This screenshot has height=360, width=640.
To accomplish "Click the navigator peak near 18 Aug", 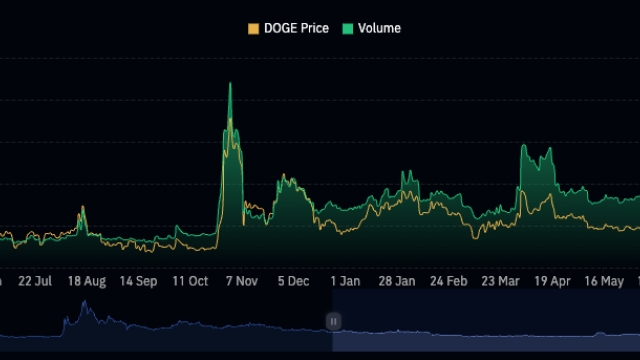I will click(x=84, y=302).
